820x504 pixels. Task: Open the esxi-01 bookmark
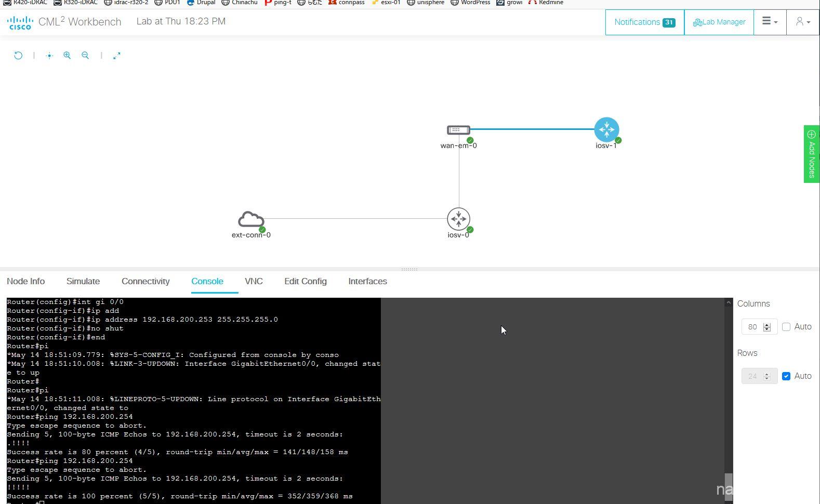tap(386, 3)
